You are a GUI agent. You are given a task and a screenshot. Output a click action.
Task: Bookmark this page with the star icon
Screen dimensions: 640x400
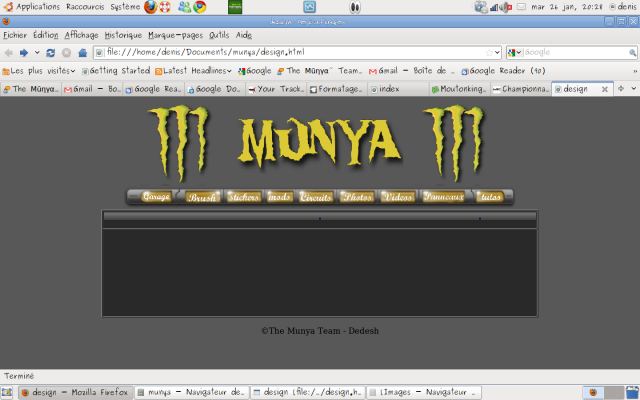point(489,53)
